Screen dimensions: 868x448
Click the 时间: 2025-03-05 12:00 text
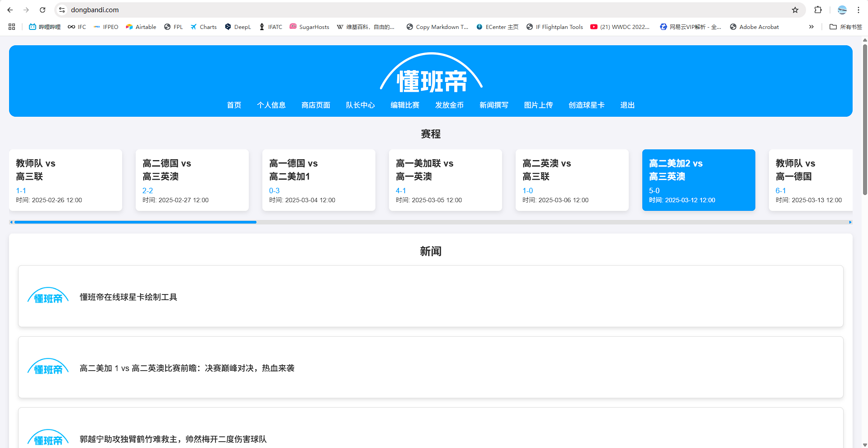[x=429, y=200]
